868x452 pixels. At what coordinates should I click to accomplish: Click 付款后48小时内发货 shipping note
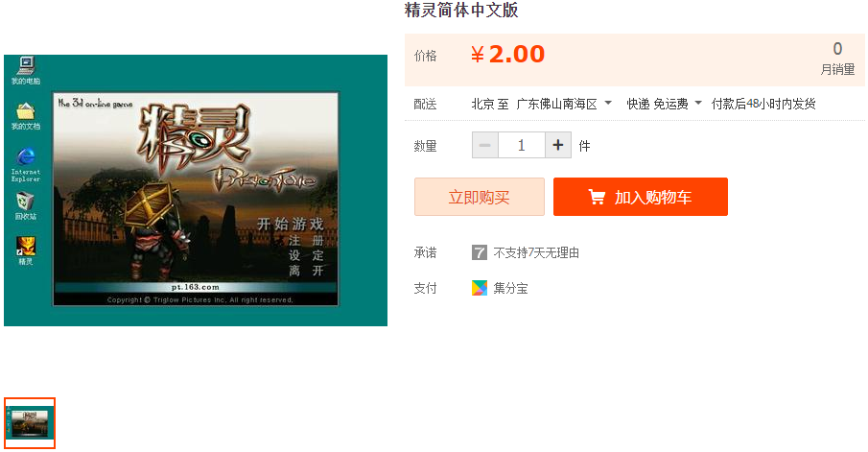click(x=763, y=104)
